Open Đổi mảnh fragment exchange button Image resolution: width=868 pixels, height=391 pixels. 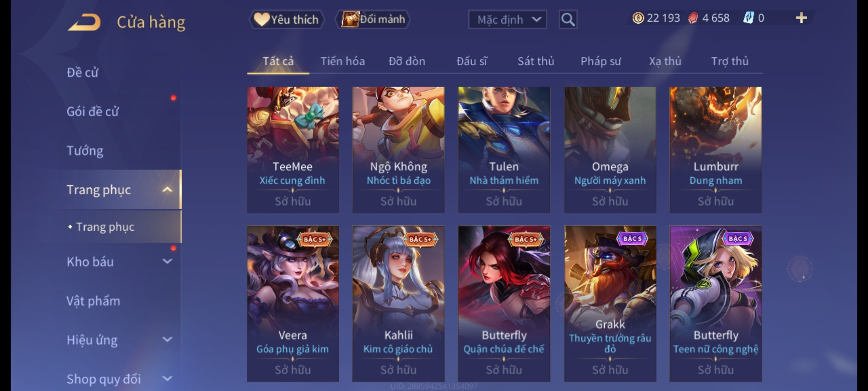pyautogui.click(x=373, y=19)
